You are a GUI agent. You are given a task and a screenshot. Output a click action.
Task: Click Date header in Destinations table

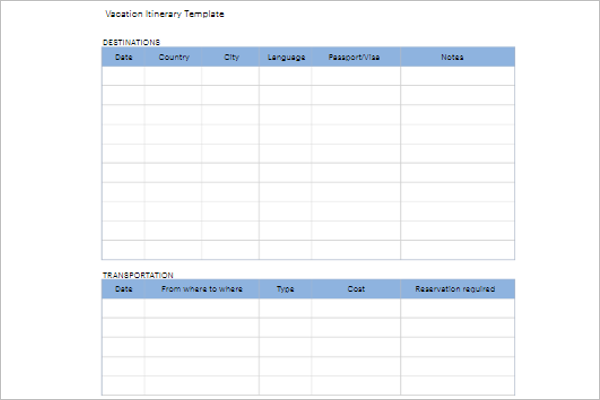(x=124, y=57)
